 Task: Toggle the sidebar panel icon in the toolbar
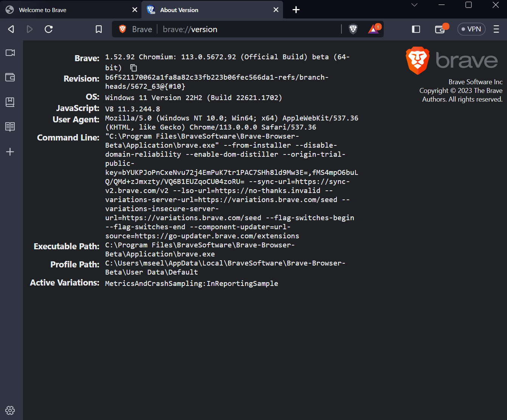tap(416, 29)
